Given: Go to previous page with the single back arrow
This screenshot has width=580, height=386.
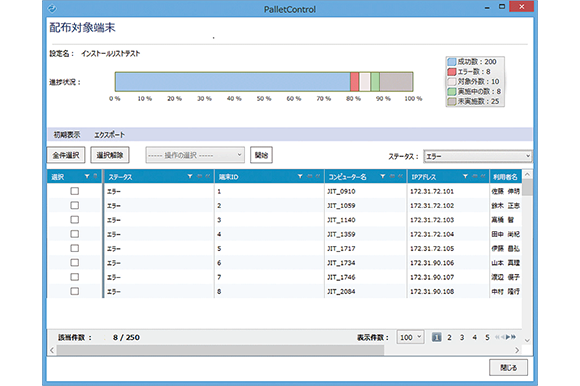Looking at the screenshot, I should pos(503,337).
